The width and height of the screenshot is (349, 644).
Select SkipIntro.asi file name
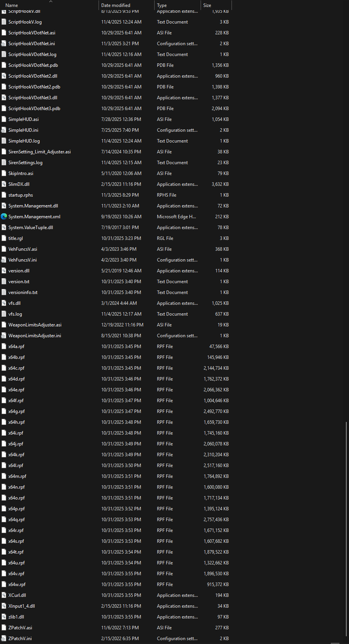click(21, 173)
